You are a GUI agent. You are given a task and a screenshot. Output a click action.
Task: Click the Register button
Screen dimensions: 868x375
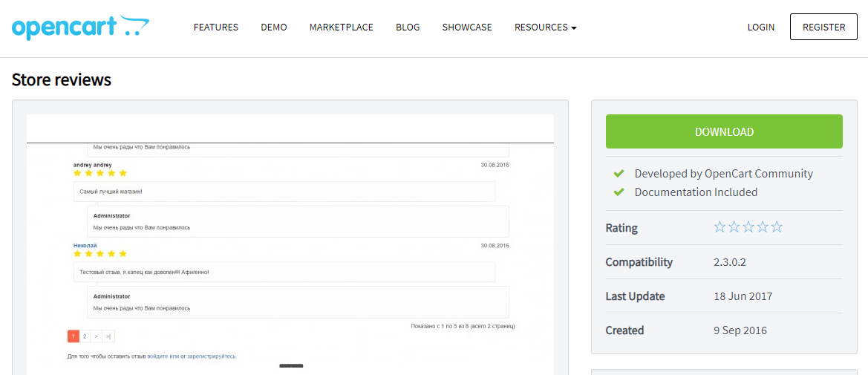pos(823,27)
